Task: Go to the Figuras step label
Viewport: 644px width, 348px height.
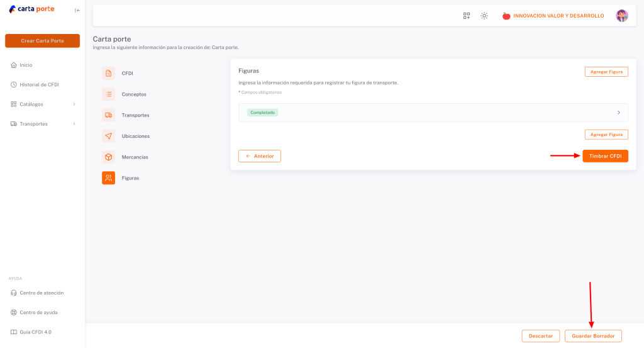Action: pos(130,178)
